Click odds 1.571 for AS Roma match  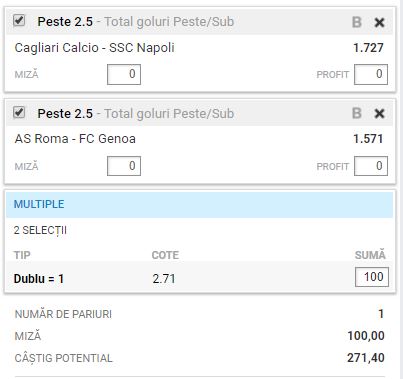368,139
